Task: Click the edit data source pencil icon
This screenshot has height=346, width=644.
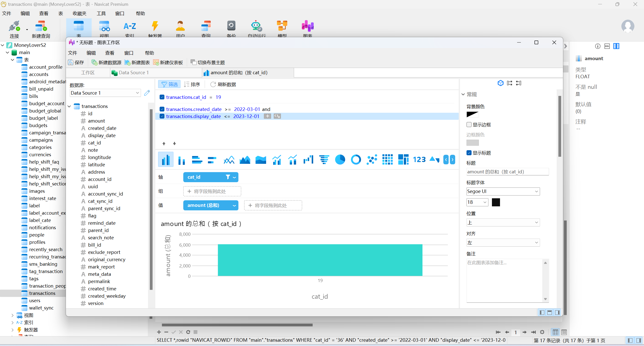Action: coord(147,93)
